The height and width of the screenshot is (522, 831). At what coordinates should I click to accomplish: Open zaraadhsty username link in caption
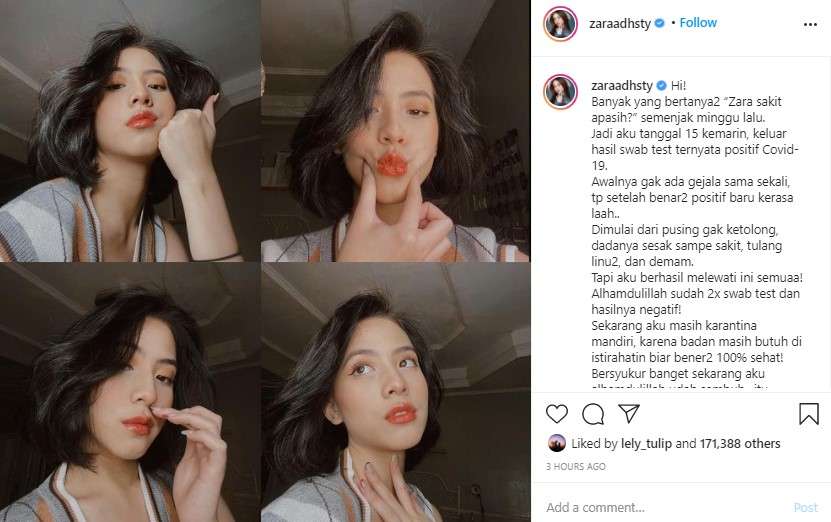tap(622, 85)
